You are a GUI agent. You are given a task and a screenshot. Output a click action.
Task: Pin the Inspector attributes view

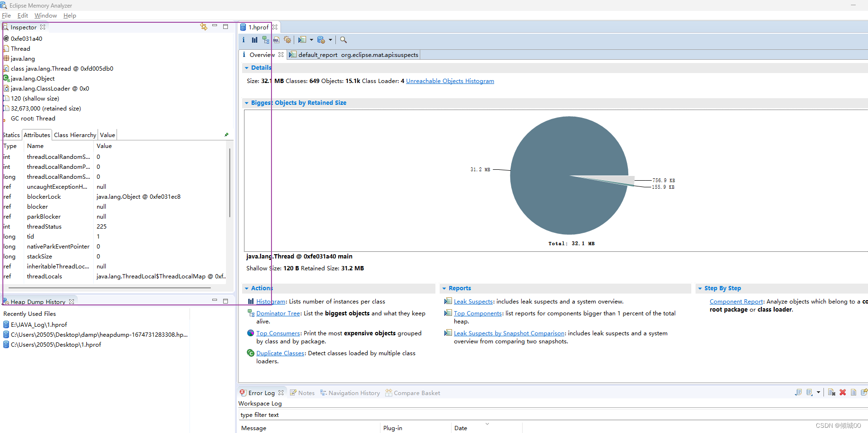click(x=226, y=135)
